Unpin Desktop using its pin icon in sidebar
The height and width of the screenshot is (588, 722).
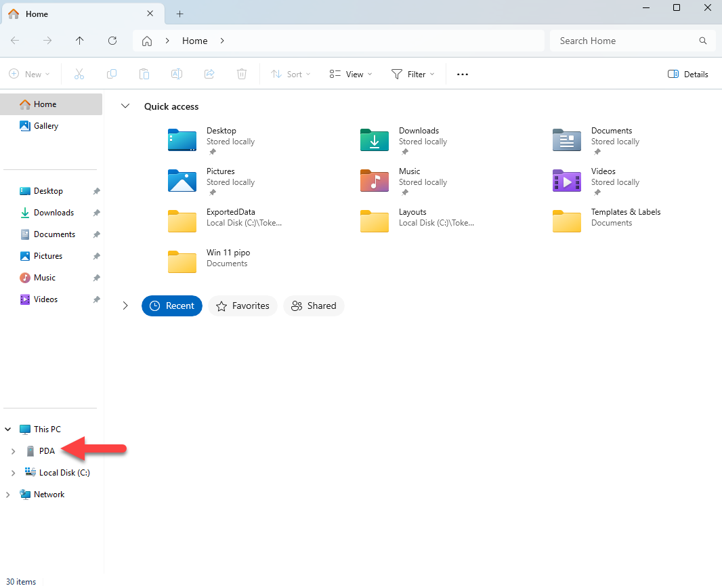pos(96,191)
